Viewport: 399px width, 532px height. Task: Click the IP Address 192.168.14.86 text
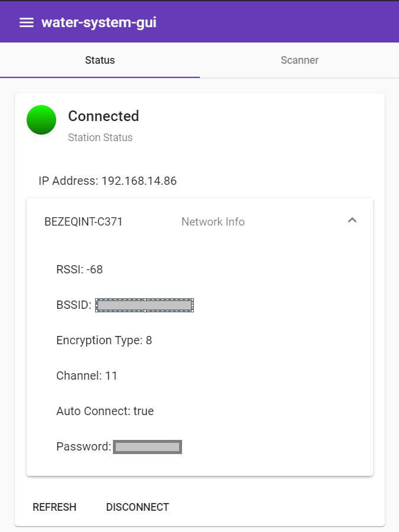108,181
